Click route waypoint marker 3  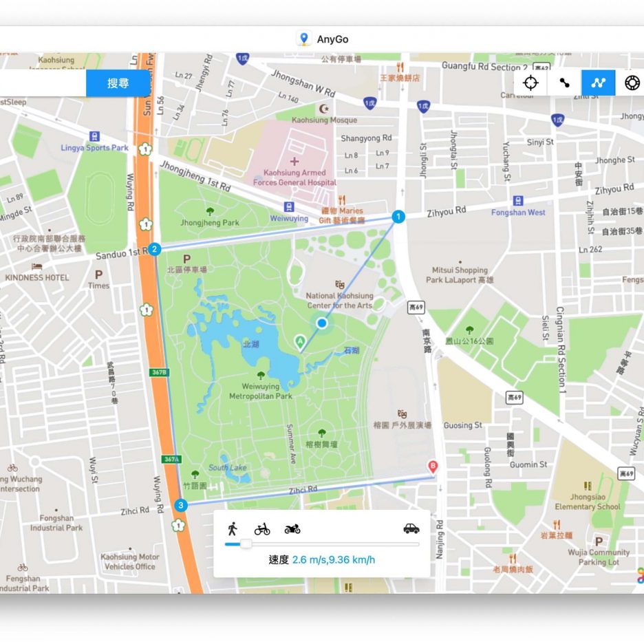(x=181, y=506)
